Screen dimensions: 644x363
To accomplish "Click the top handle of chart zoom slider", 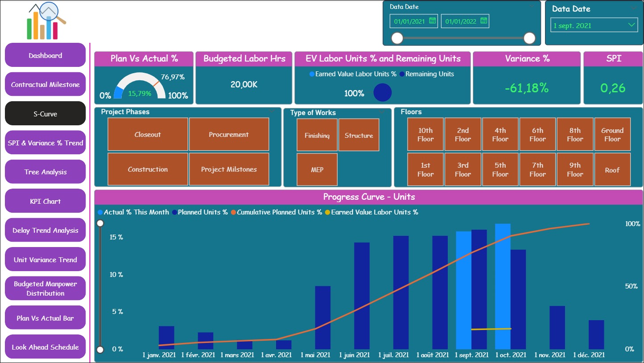I will click(x=100, y=223).
